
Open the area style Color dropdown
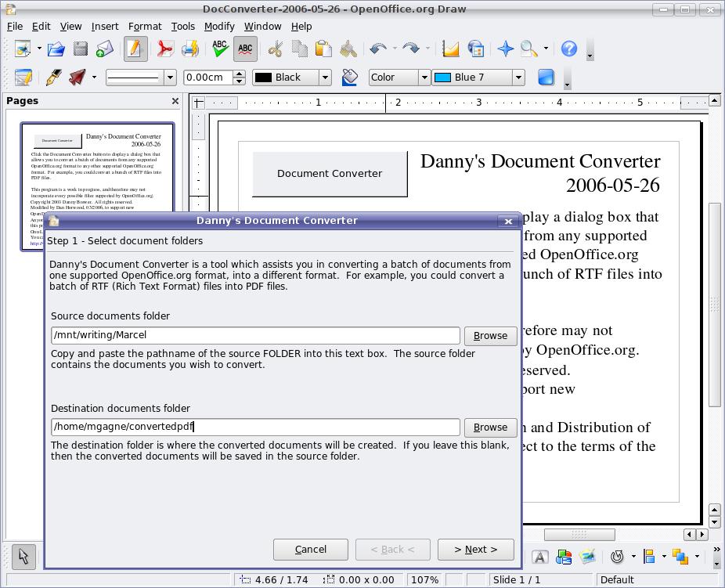point(424,78)
